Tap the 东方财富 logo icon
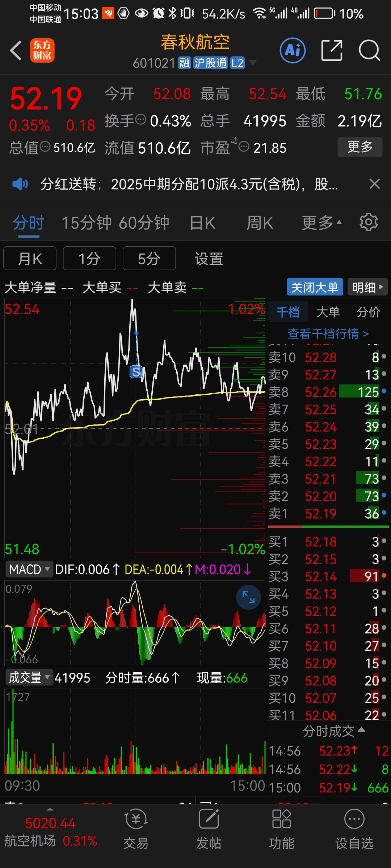Screen dimensions: 391x868 [x=42, y=50]
